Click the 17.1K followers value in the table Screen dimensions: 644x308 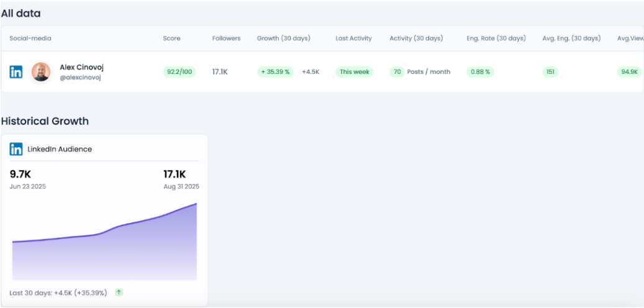[x=220, y=72]
